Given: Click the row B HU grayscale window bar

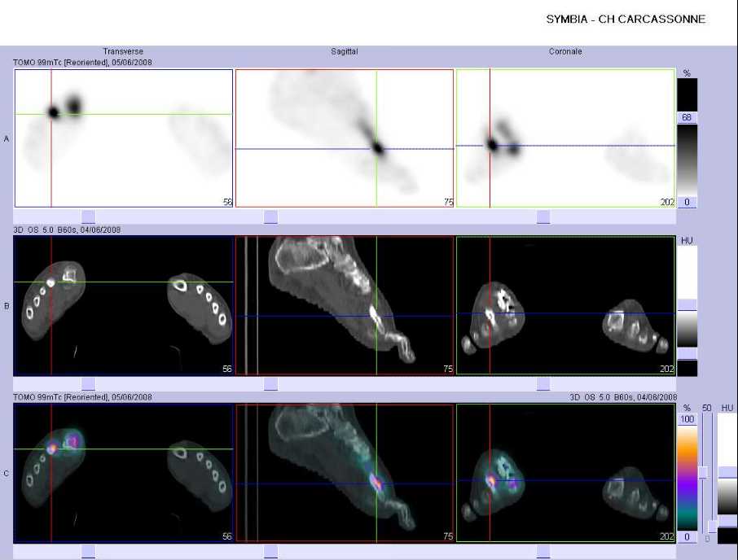Looking at the screenshot, I should 687,329.
